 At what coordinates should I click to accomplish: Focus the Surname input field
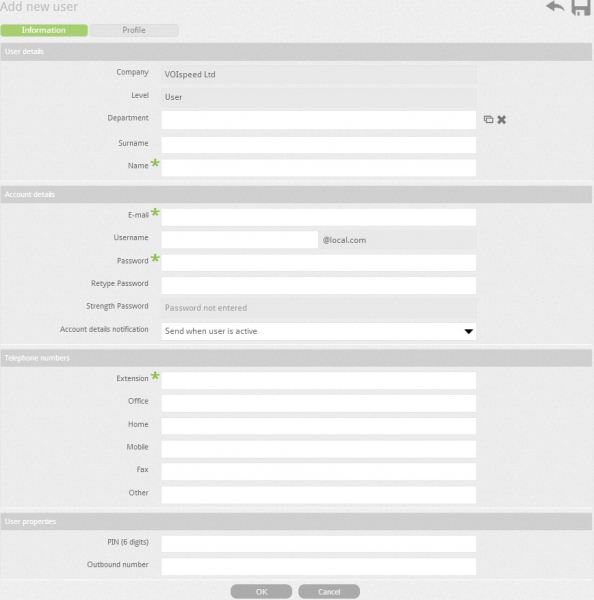pos(318,145)
